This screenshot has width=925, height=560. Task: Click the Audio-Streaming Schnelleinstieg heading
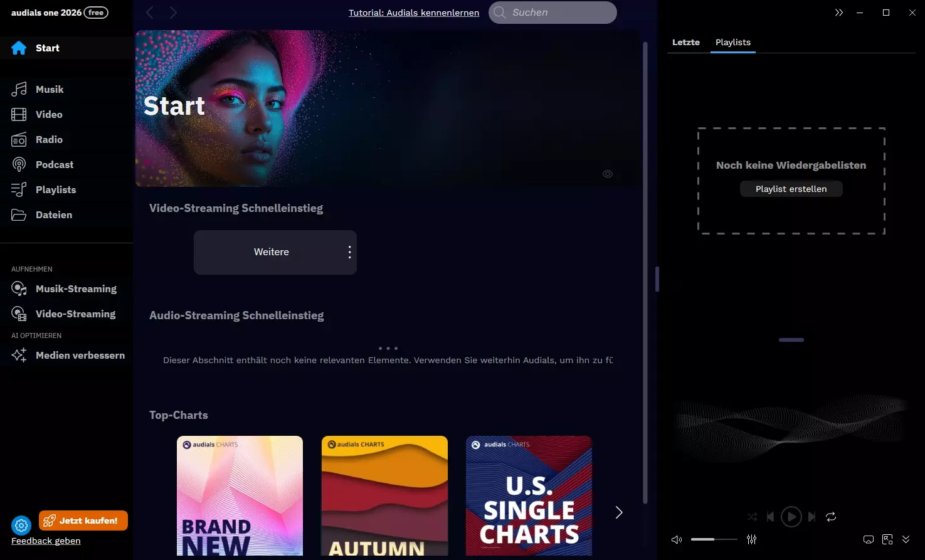(x=236, y=315)
